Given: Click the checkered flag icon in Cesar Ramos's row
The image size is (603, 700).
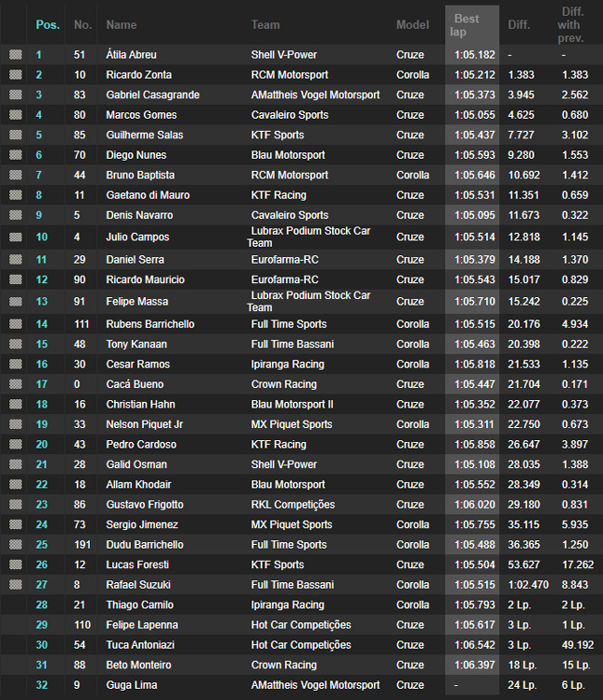Looking at the screenshot, I should (16, 364).
